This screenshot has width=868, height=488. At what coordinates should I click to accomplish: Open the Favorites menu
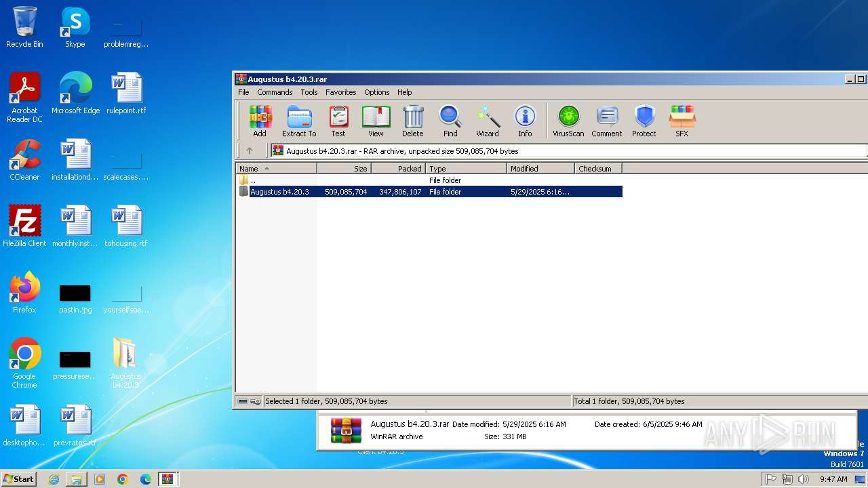pos(341,92)
